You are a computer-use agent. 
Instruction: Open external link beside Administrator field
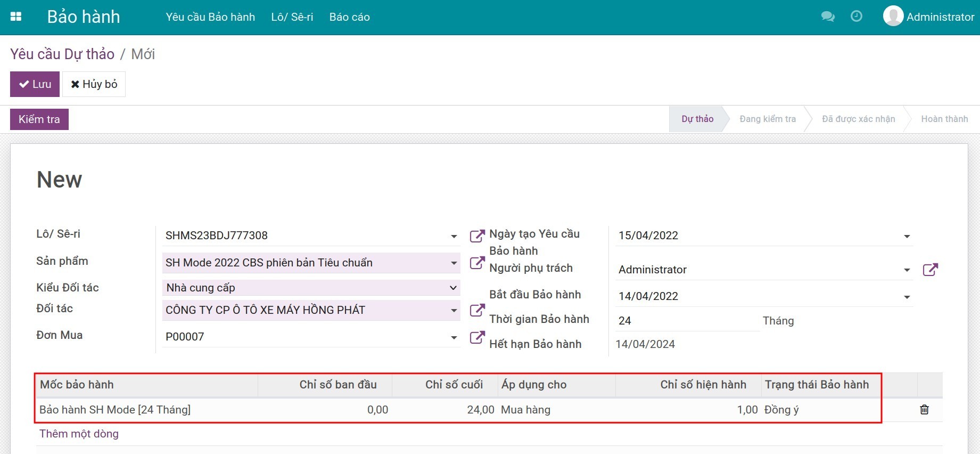click(x=930, y=270)
